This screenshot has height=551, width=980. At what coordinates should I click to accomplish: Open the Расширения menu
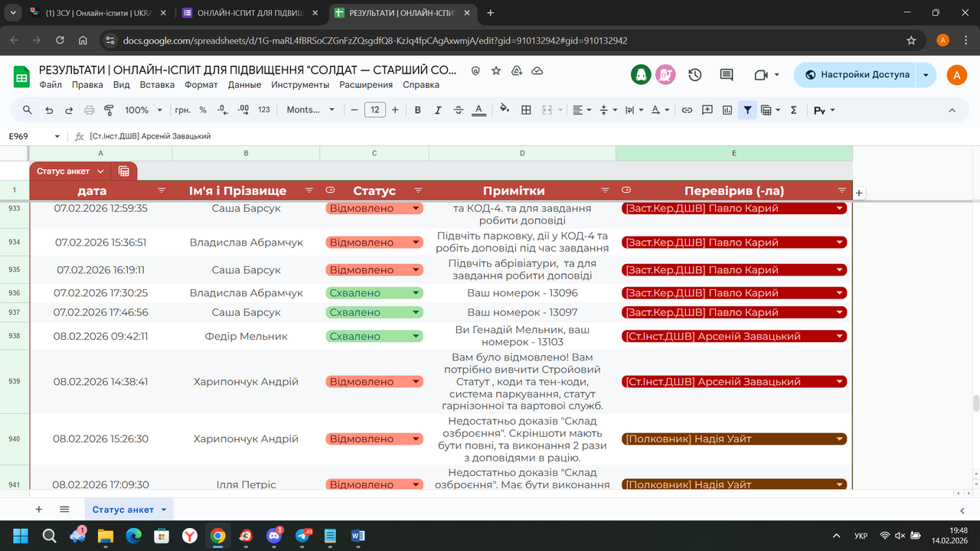click(366, 85)
